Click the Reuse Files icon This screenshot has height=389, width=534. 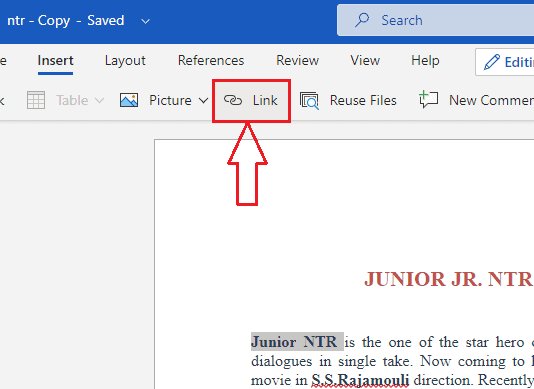[309, 101]
